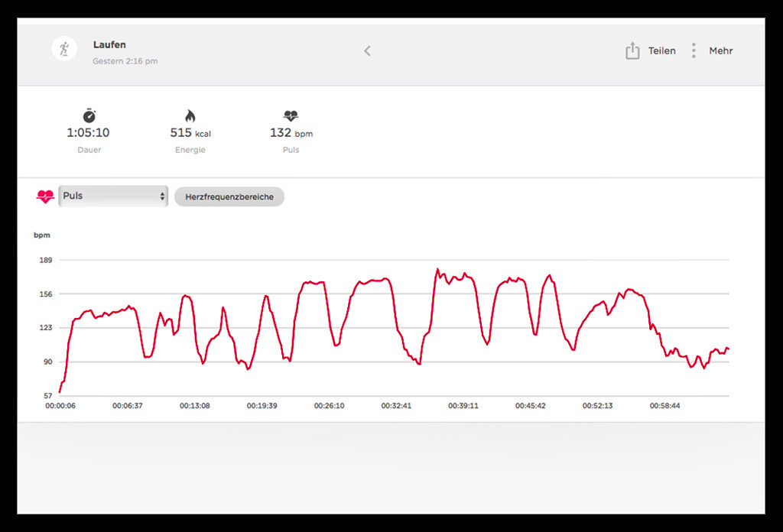The width and height of the screenshot is (783, 532).
Task: Open the Puls metric dropdown
Action: [113, 196]
